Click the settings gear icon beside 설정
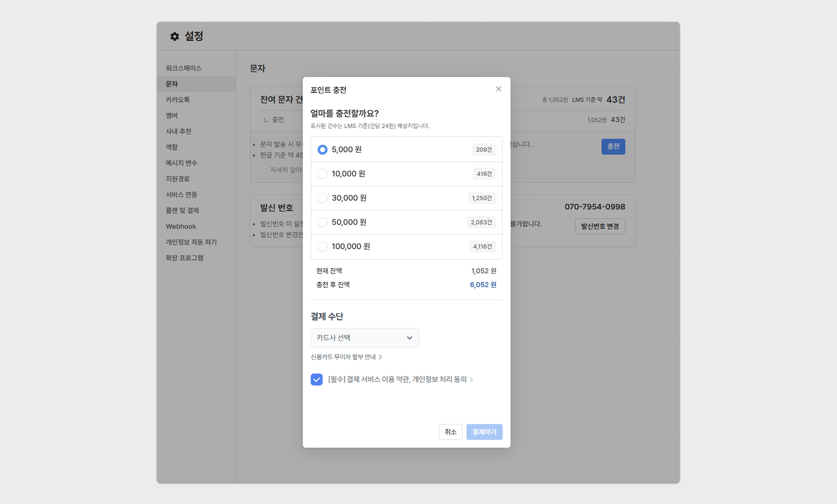 point(175,37)
